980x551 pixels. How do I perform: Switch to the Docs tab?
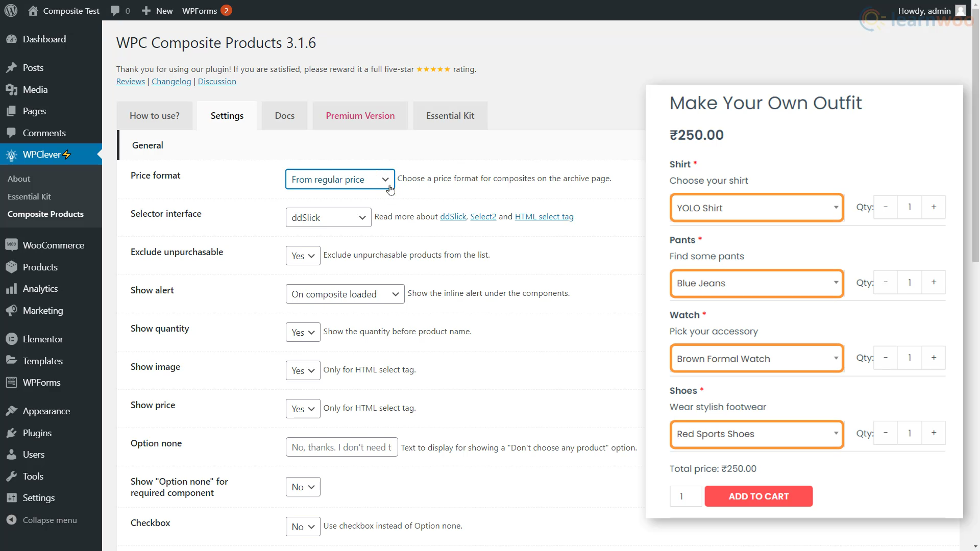coord(285,116)
